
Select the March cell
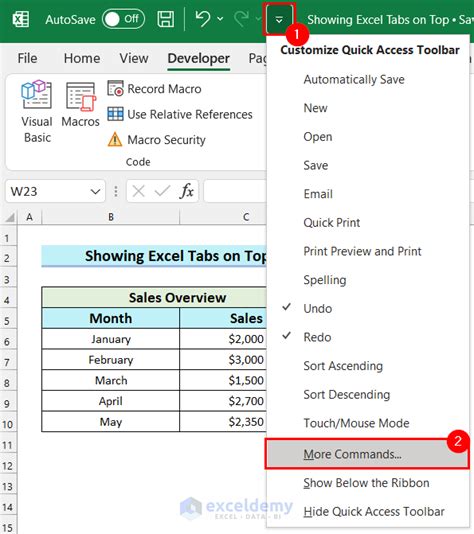coord(111,380)
